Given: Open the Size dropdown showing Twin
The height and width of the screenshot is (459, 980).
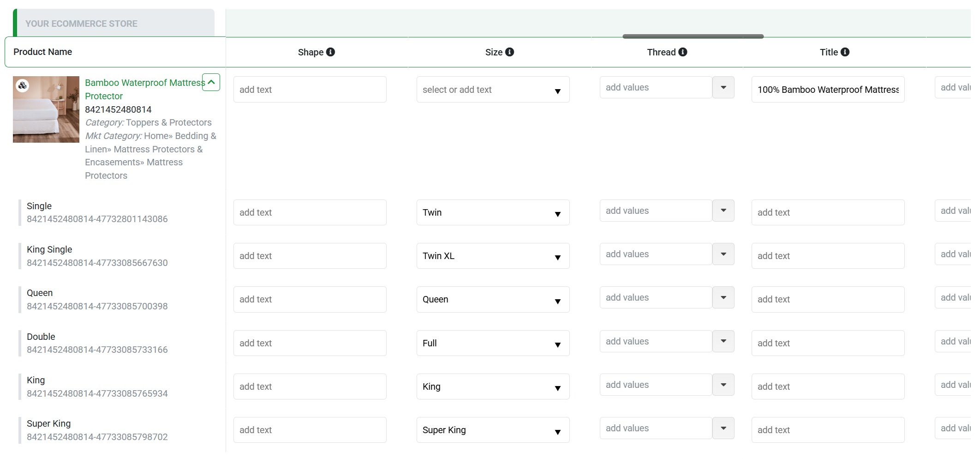Looking at the screenshot, I should [x=493, y=212].
